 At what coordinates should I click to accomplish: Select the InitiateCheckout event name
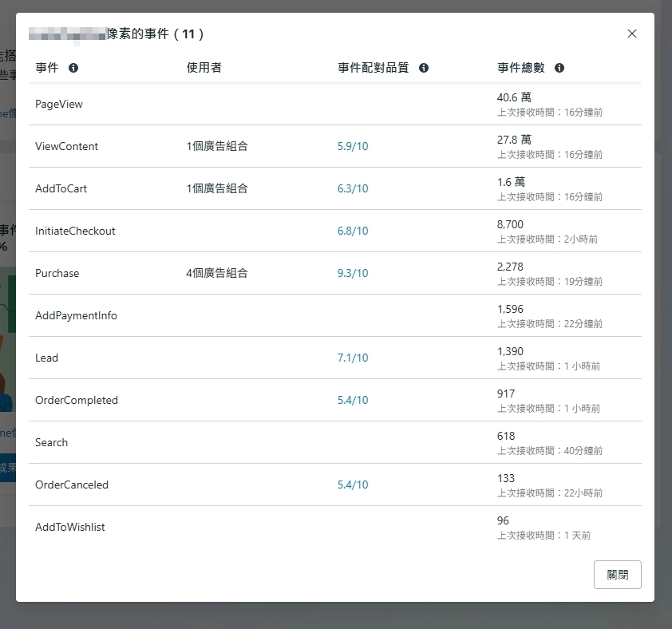point(75,231)
